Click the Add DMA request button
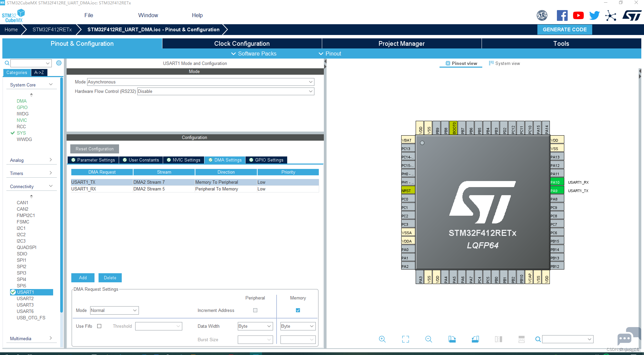The width and height of the screenshot is (644, 355). tap(83, 278)
